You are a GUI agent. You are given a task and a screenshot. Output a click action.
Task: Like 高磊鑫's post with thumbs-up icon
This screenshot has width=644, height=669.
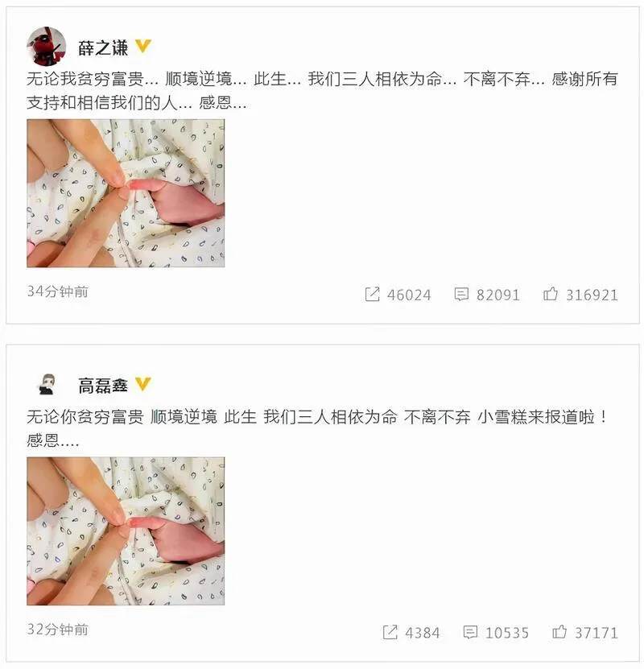click(559, 632)
